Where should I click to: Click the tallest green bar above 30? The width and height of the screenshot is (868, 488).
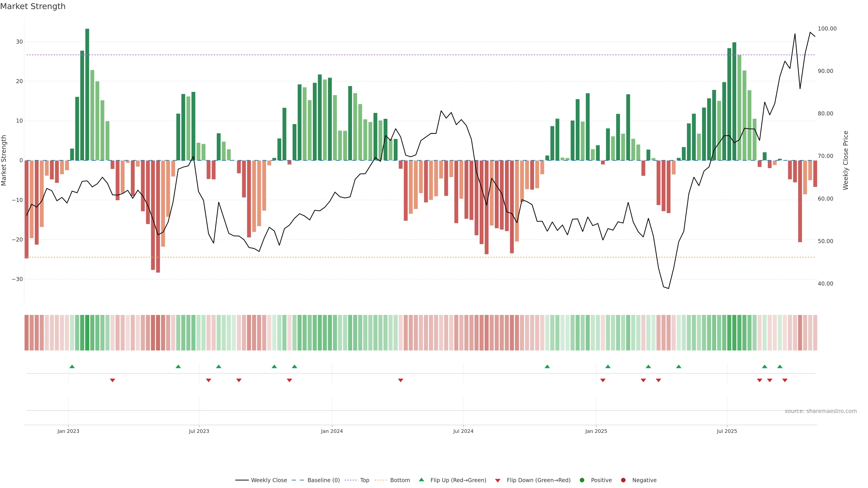[87, 94]
